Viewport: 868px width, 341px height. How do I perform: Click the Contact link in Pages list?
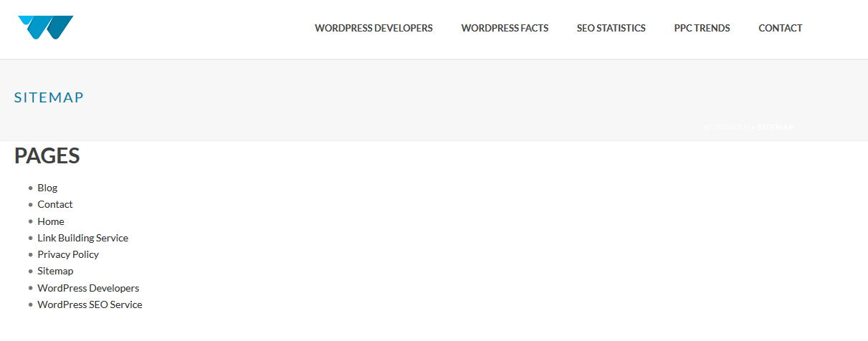55,204
